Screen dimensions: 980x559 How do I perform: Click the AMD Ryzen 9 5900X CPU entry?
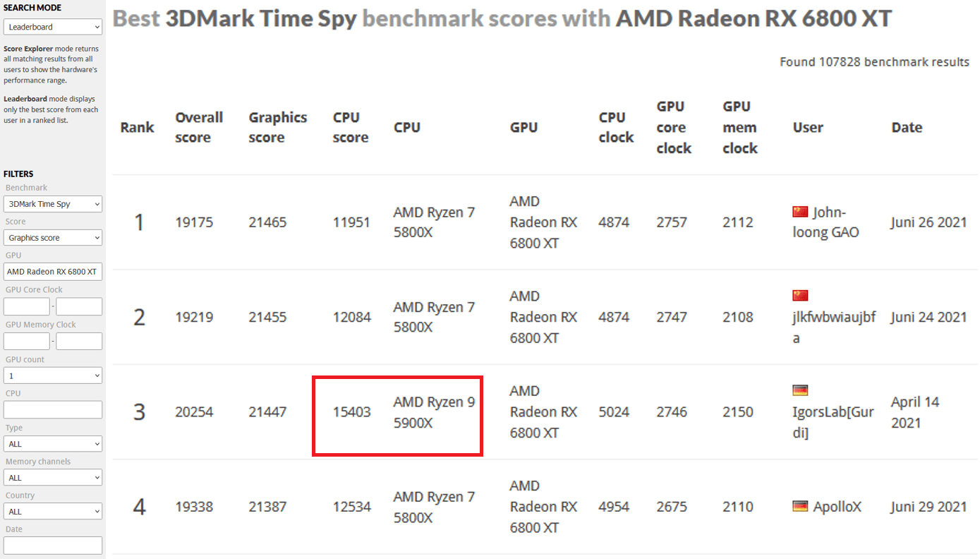click(434, 412)
